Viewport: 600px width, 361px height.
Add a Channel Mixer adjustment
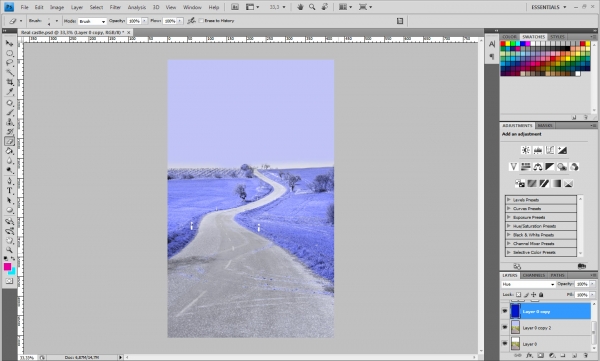[574, 167]
